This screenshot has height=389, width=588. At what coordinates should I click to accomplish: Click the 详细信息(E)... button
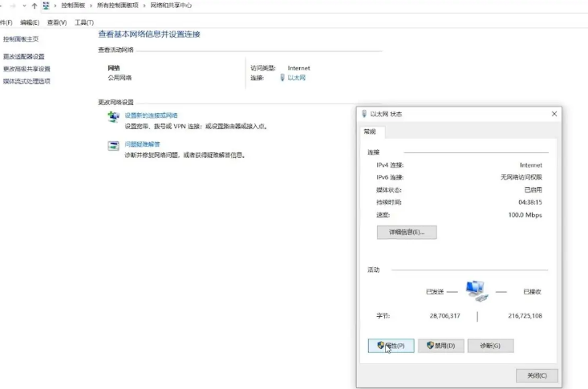(407, 233)
